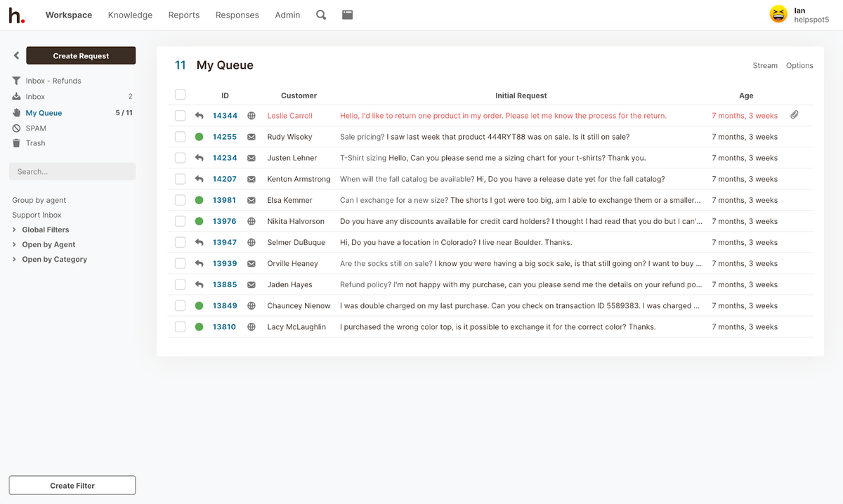Click the sidebar Search input field
Viewport: 843px width, 504px height.
tap(72, 171)
